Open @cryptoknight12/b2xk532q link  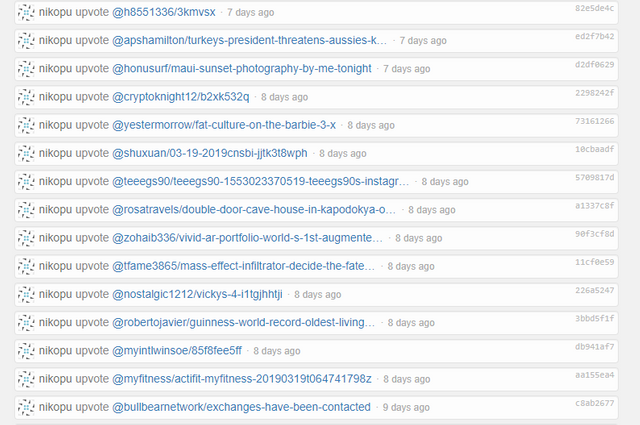180,97
